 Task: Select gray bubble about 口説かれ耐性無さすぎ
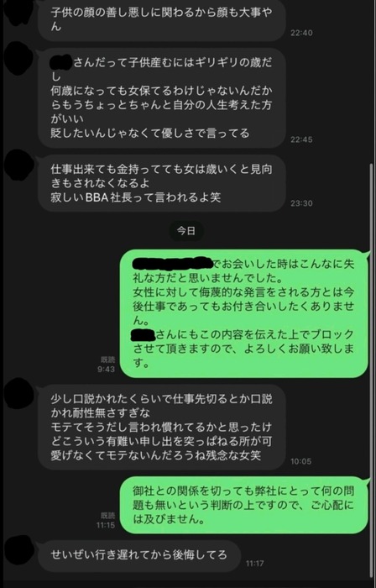pos(162,427)
